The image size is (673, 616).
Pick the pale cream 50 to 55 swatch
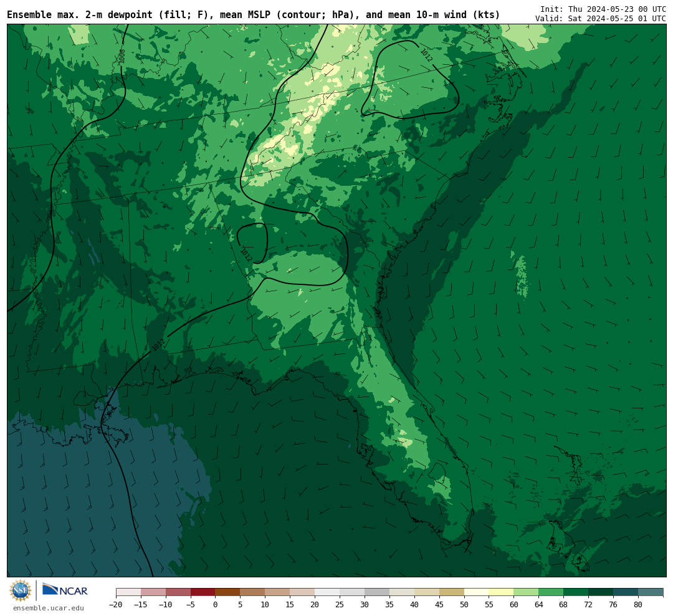point(477,592)
